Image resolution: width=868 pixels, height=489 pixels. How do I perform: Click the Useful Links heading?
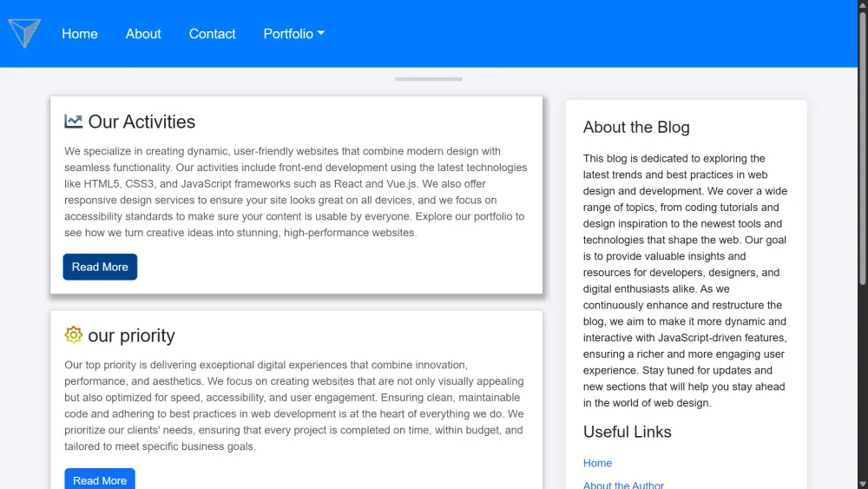(627, 432)
